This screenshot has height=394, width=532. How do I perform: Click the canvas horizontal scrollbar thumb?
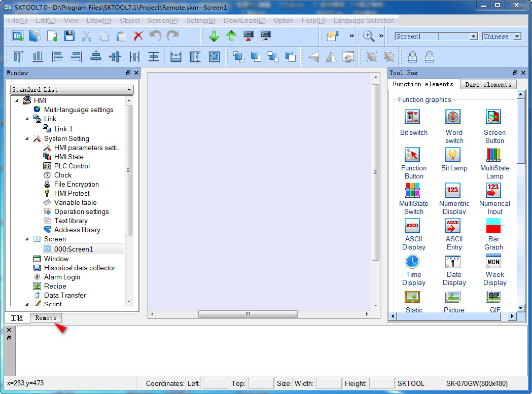[247, 314]
